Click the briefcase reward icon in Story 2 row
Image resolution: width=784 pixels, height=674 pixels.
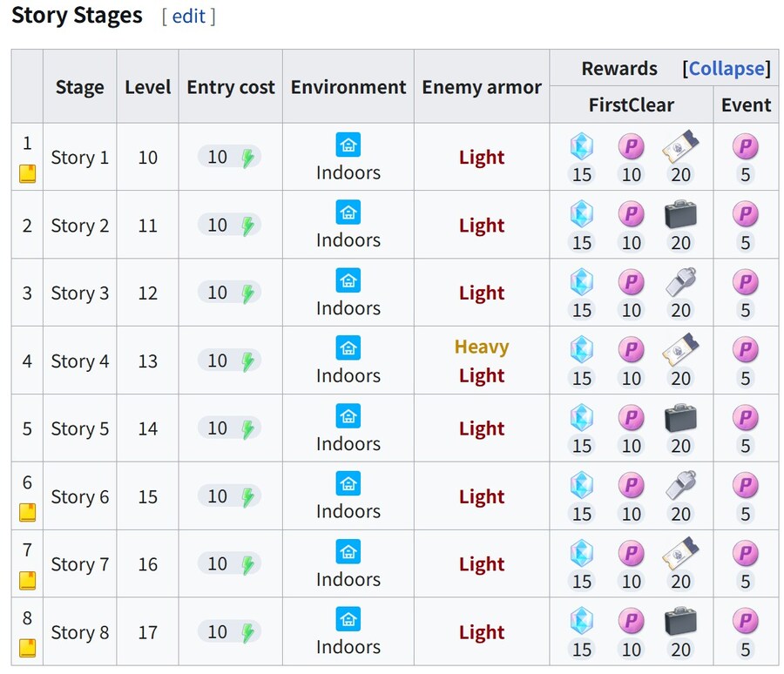point(680,214)
